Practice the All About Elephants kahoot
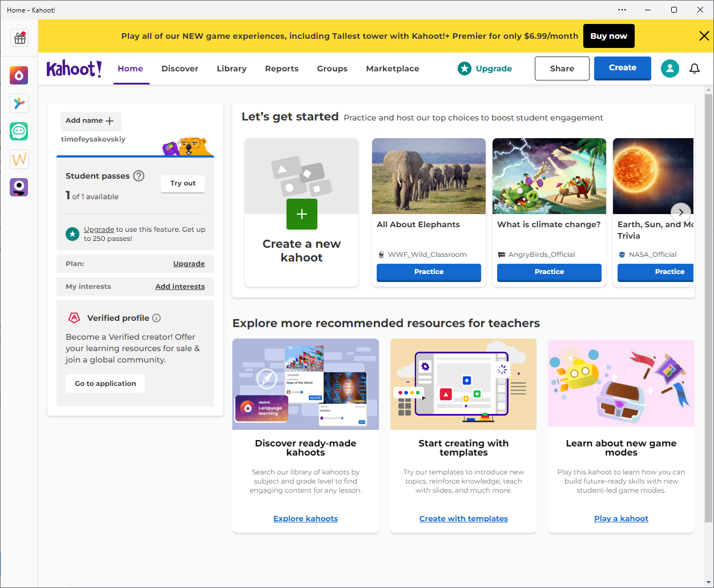714x588 pixels. pyautogui.click(x=429, y=272)
